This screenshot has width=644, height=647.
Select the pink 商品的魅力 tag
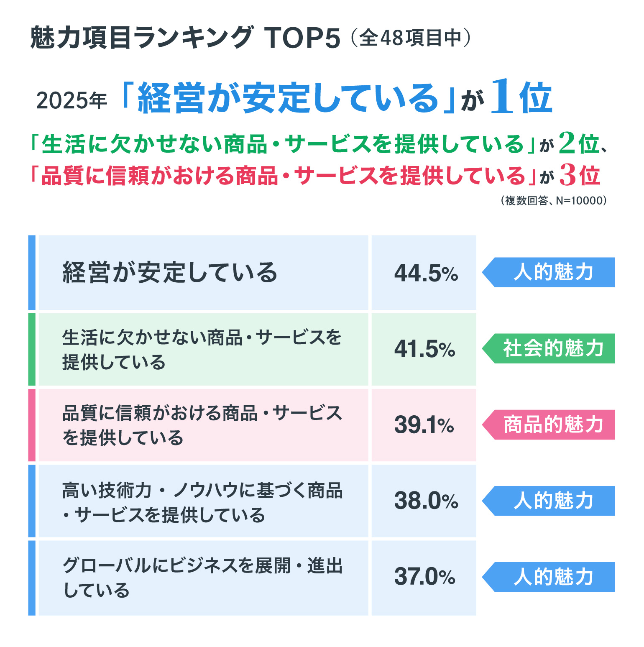549,425
